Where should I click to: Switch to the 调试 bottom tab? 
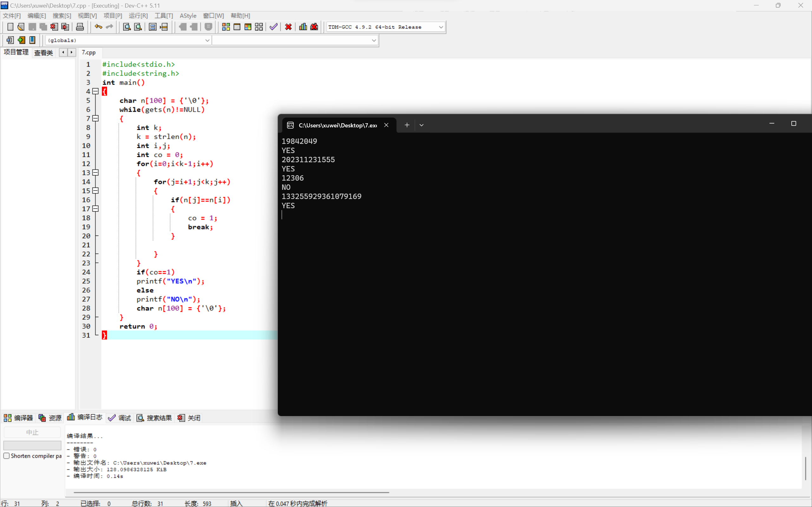(x=120, y=418)
